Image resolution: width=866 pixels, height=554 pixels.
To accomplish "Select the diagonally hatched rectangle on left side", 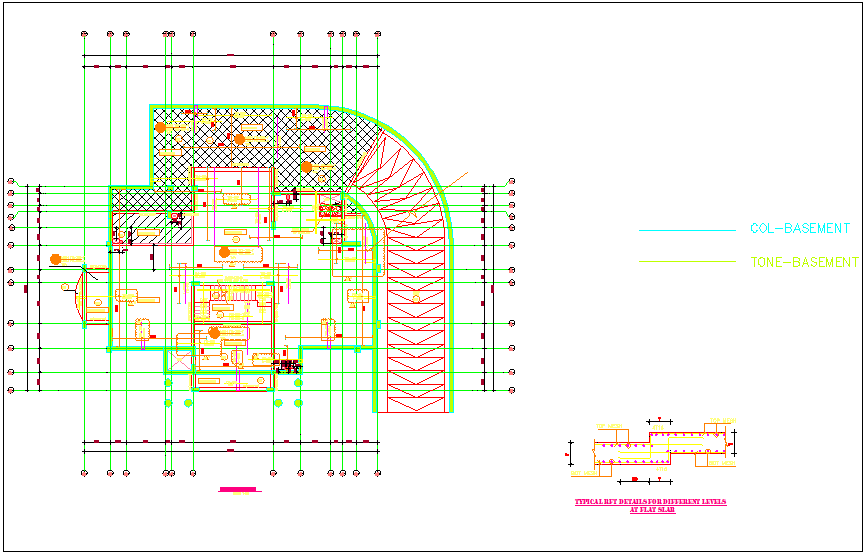I will [x=152, y=228].
